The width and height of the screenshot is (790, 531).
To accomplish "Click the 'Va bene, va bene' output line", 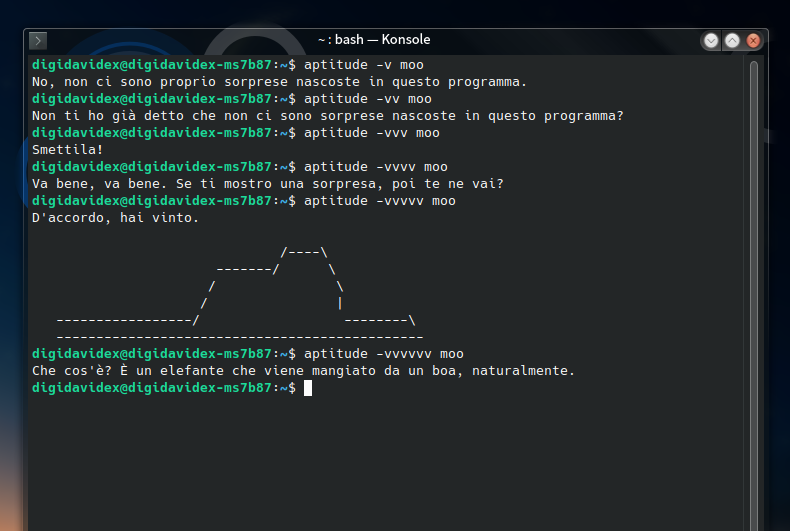I will (268, 184).
